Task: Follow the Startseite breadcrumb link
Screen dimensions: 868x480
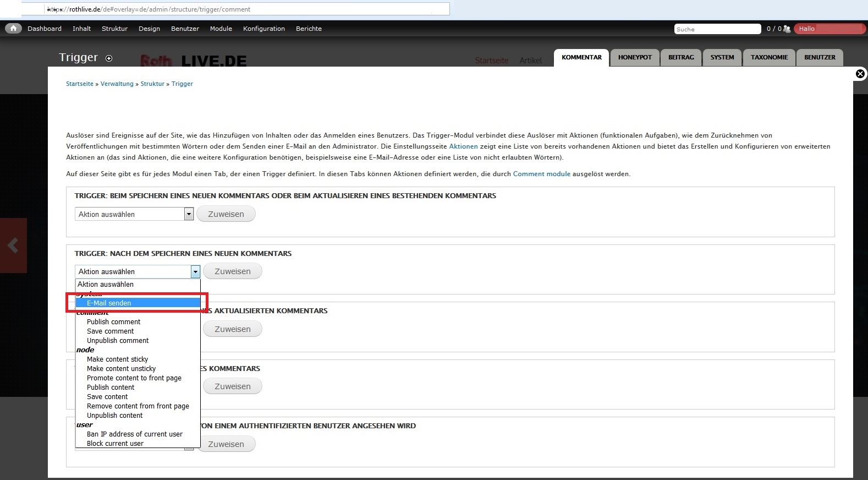Action: [x=80, y=84]
